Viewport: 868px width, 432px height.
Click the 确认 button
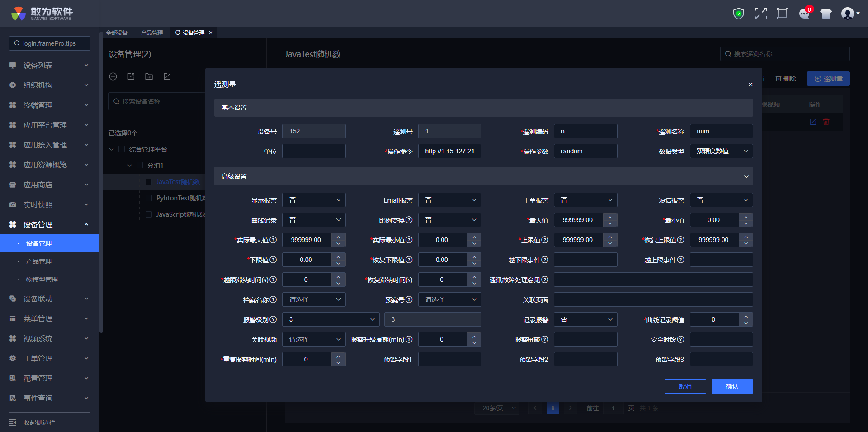click(x=732, y=386)
